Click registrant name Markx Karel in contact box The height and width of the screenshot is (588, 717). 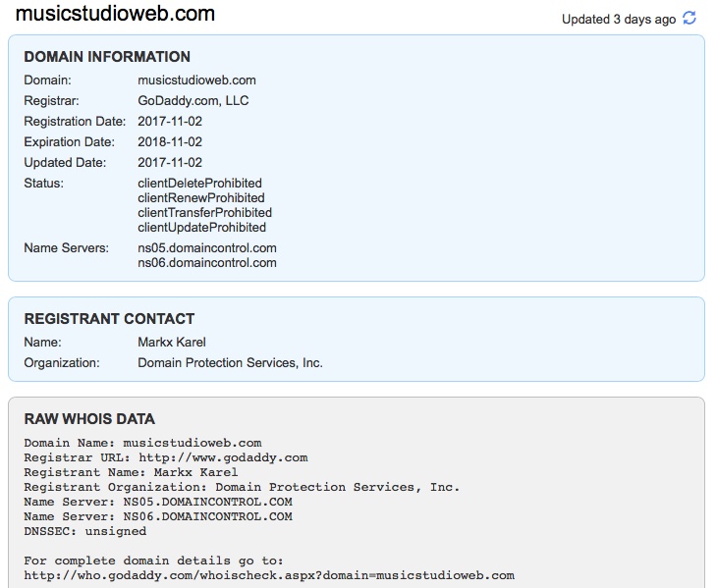point(172,342)
